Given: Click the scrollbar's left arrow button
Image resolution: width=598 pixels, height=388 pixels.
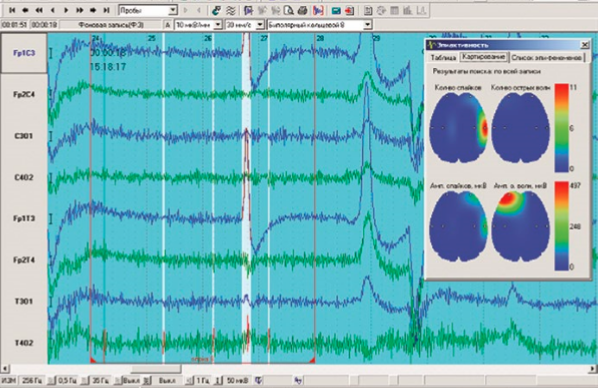Looking at the screenshot, I should pos(5,369).
